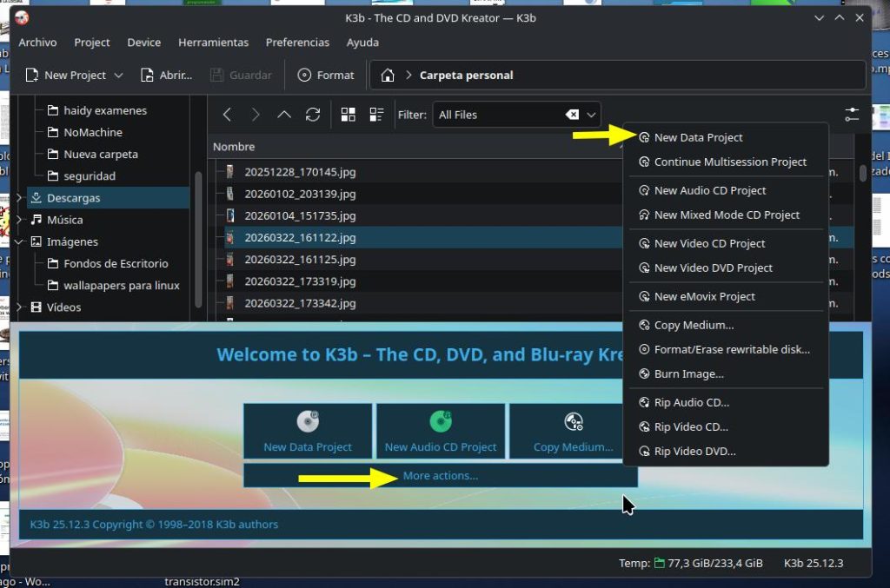Choose Rip Audio CD...
This screenshot has width=890, height=588.
click(726, 403)
